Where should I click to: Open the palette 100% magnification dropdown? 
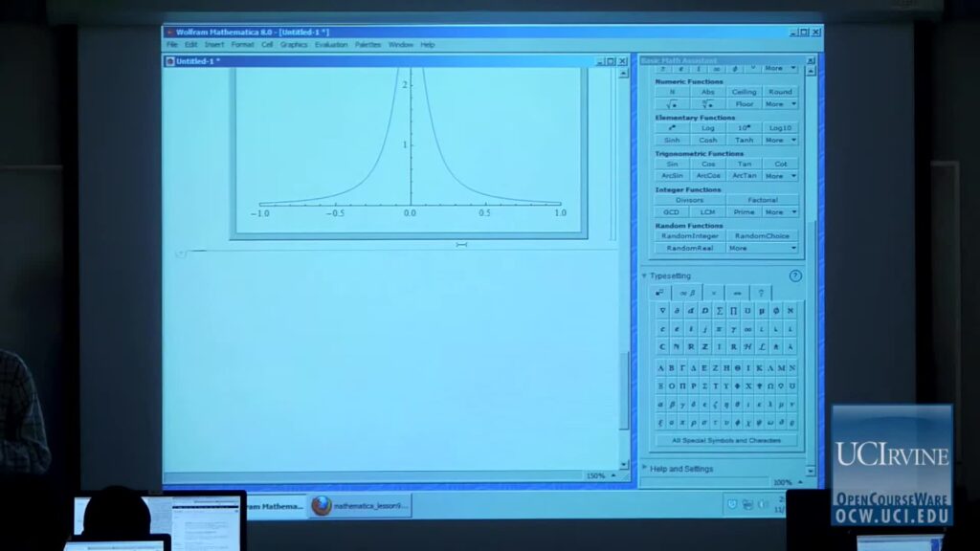[800, 482]
